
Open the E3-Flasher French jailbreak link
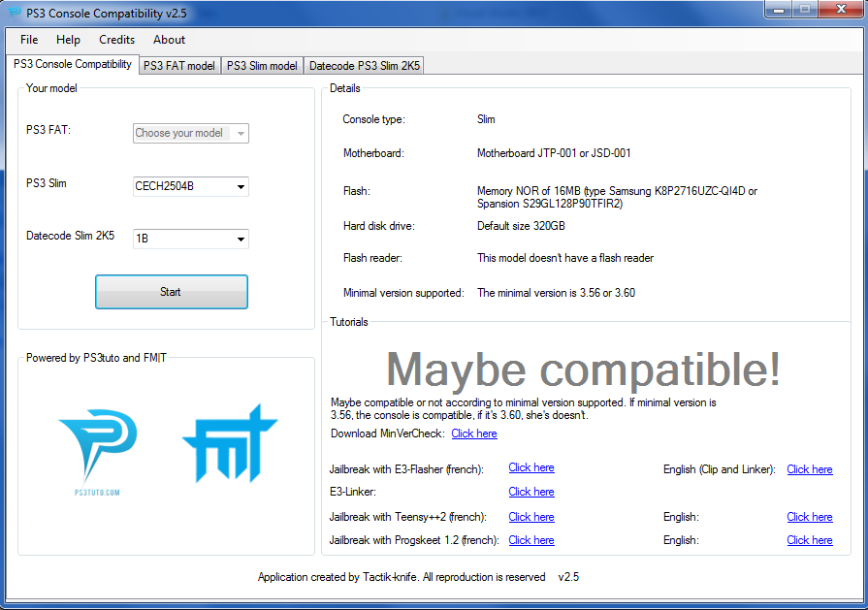[531, 467]
